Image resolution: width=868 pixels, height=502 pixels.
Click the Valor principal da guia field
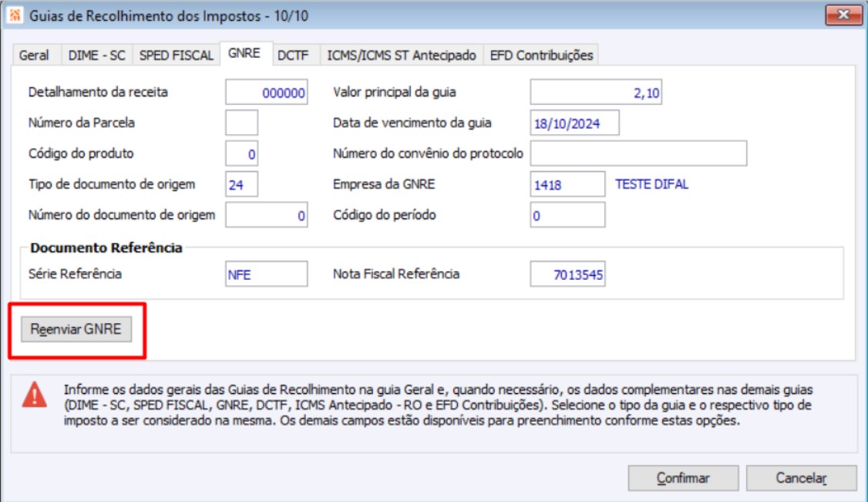pyautogui.click(x=596, y=93)
